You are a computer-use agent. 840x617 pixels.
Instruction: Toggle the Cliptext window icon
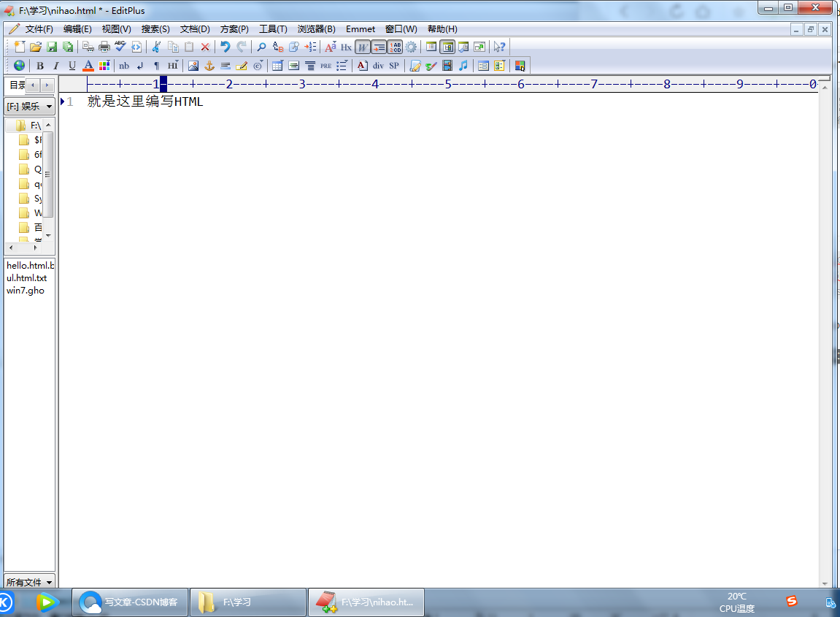click(x=431, y=47)
